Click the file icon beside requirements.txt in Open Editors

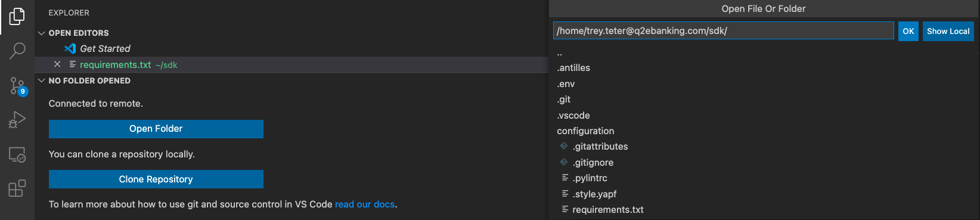click(73, 64)
